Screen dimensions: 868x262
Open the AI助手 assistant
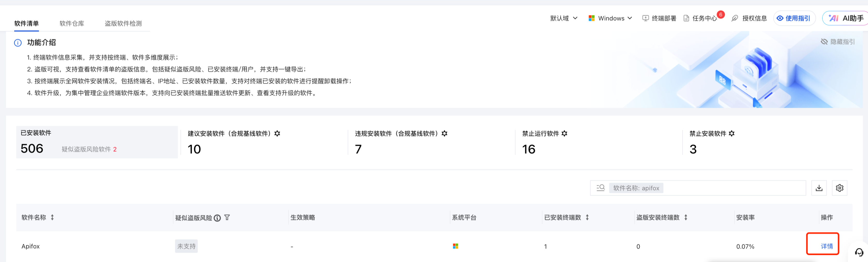coord(846,18)
